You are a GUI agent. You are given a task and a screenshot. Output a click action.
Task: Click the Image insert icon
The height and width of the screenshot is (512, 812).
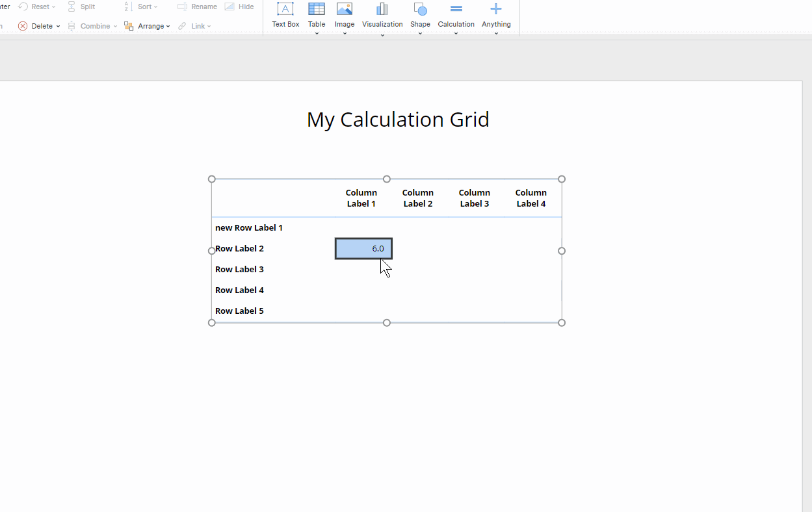[345, 9]
